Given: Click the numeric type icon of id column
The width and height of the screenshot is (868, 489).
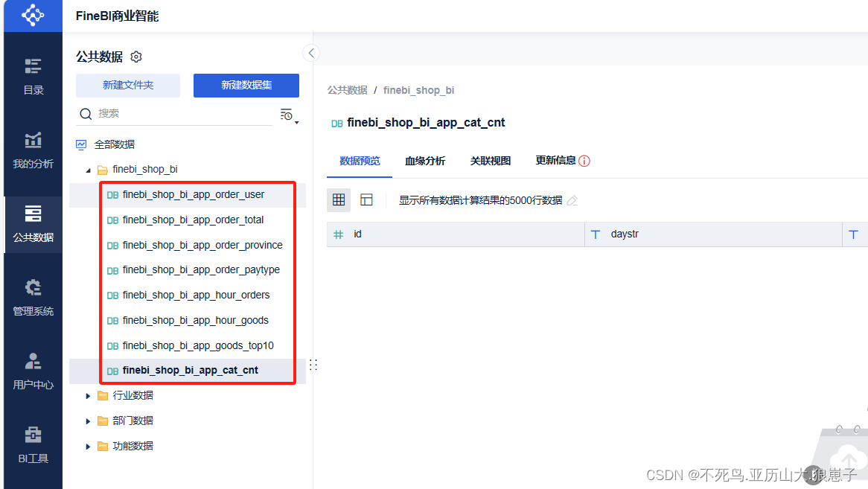Looking at the screenshot, I should pyautogui.click(x=338, y=234).
